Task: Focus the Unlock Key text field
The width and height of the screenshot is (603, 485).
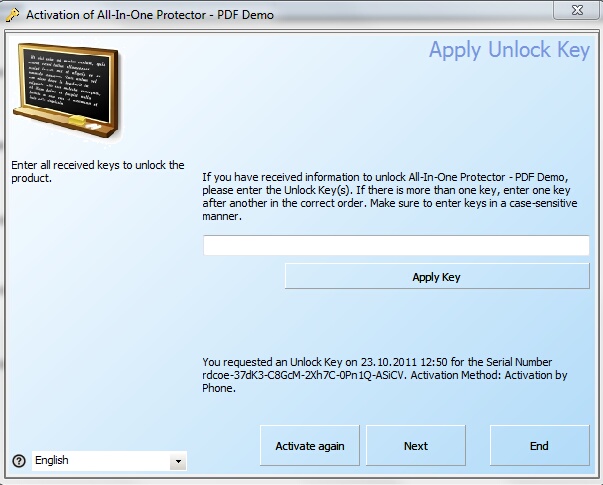Action: [396, 246]
